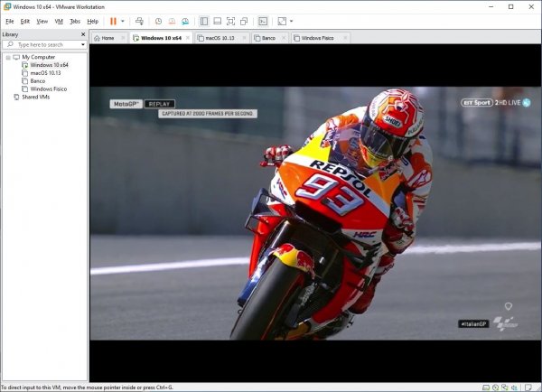This screenshot has height=392, width=542.
Task: Open the Edit menu
Action: tap(25, 22)
